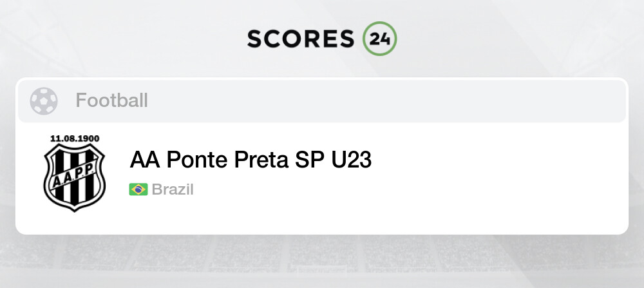Click the 11.08.1900 date above the crest
Screen dimensions: 644x288
tap(74, 139)
